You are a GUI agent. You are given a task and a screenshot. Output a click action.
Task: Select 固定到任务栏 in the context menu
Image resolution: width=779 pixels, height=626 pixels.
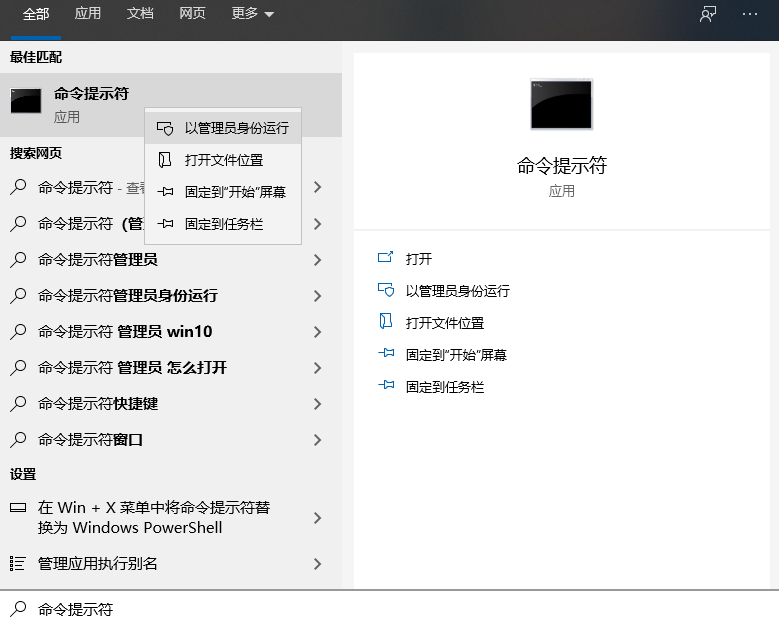[x=224, y=224]
